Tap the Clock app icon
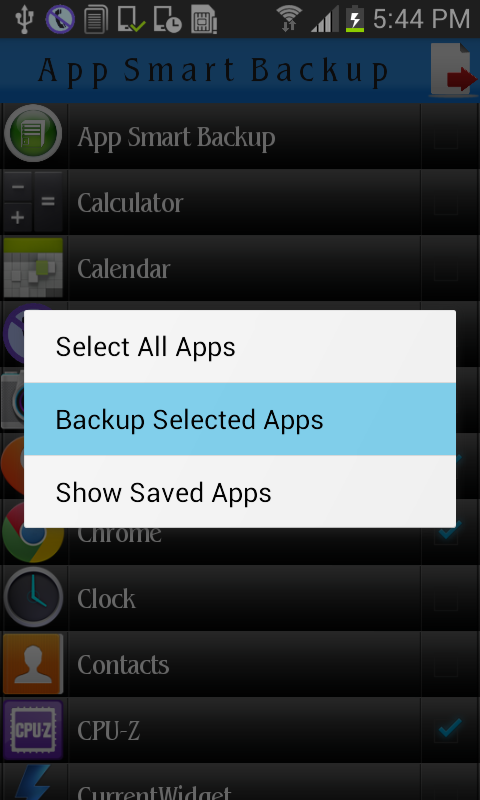 (33, 597)
